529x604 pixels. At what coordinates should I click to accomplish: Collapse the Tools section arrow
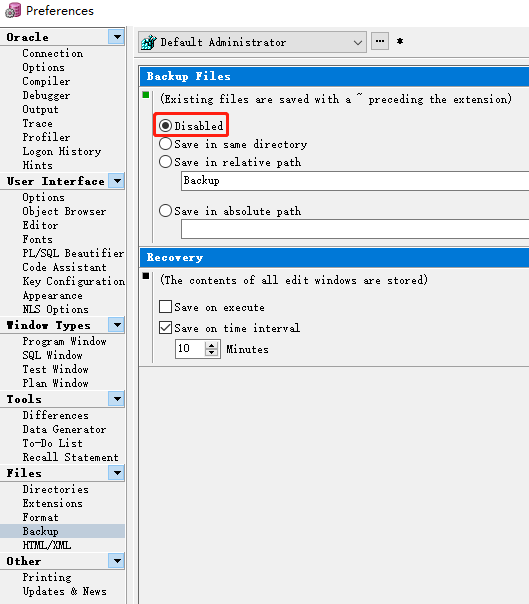[x=116, y=399]
